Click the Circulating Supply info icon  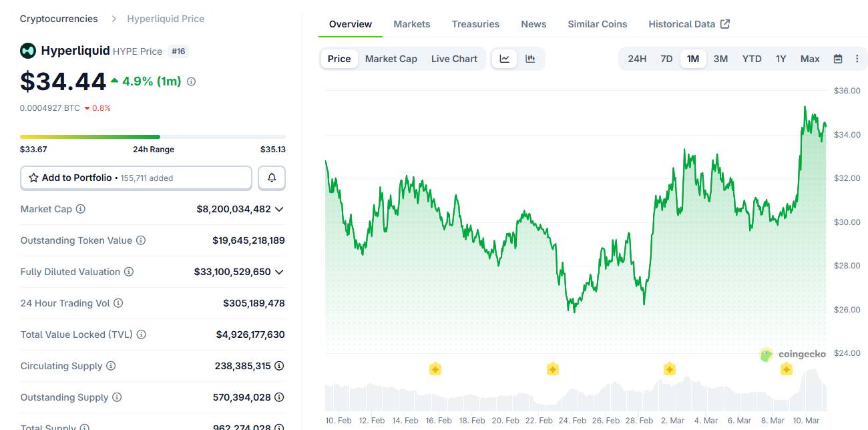111,366
